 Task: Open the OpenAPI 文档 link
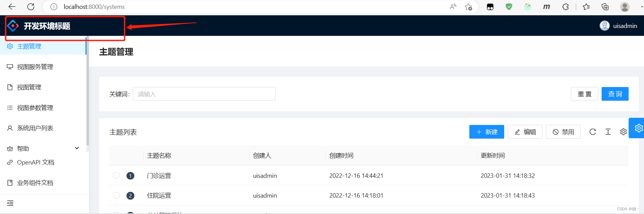[36, 162]
